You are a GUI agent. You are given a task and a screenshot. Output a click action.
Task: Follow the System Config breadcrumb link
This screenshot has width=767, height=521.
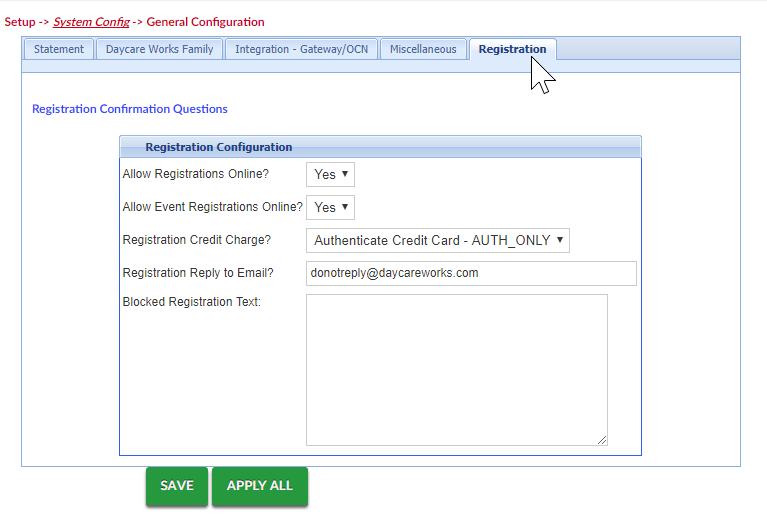click(91, 21)
